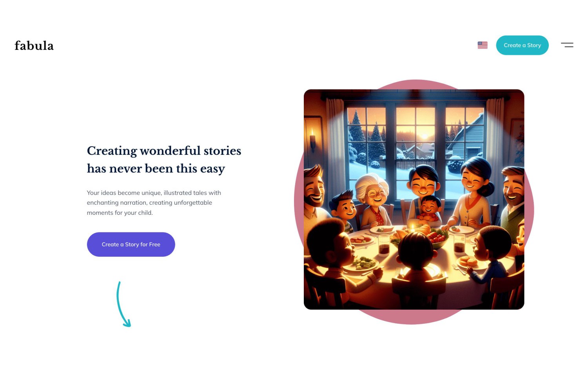Image resolution: width=588 pixels, height=392 pixels.
Task: Click the 'has never been this easy' line
Action: pos(156,169)
